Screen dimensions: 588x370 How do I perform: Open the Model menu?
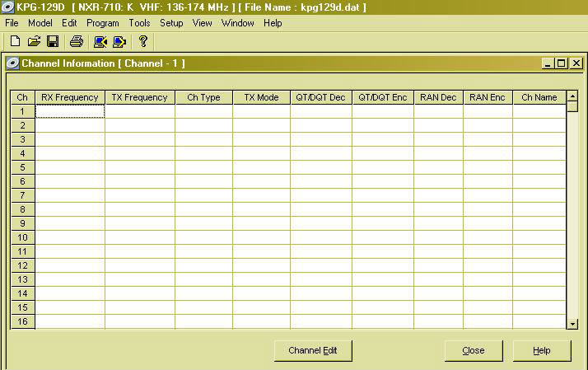click(x=40, y=23)
